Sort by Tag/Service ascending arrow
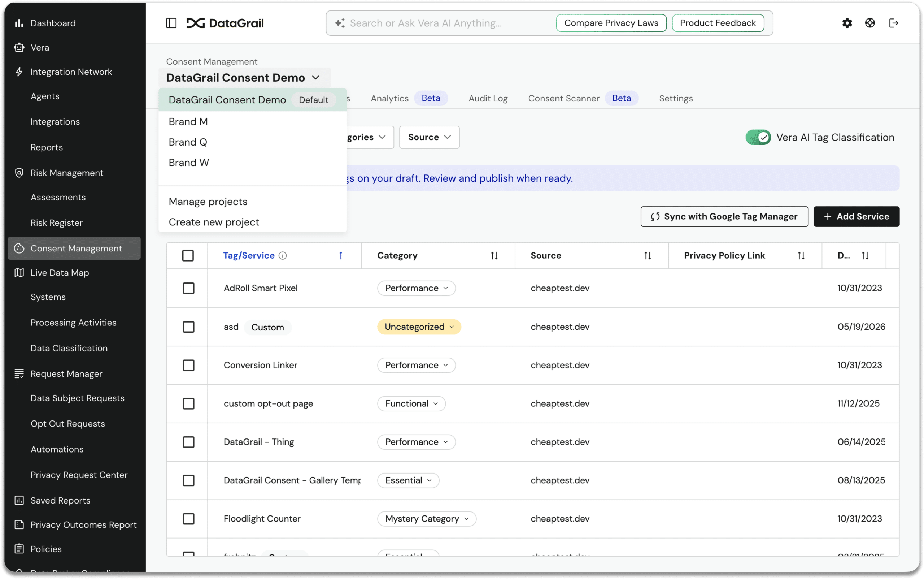Image resolution: width=924 pixels, height=579 pixels. point(340,255)
